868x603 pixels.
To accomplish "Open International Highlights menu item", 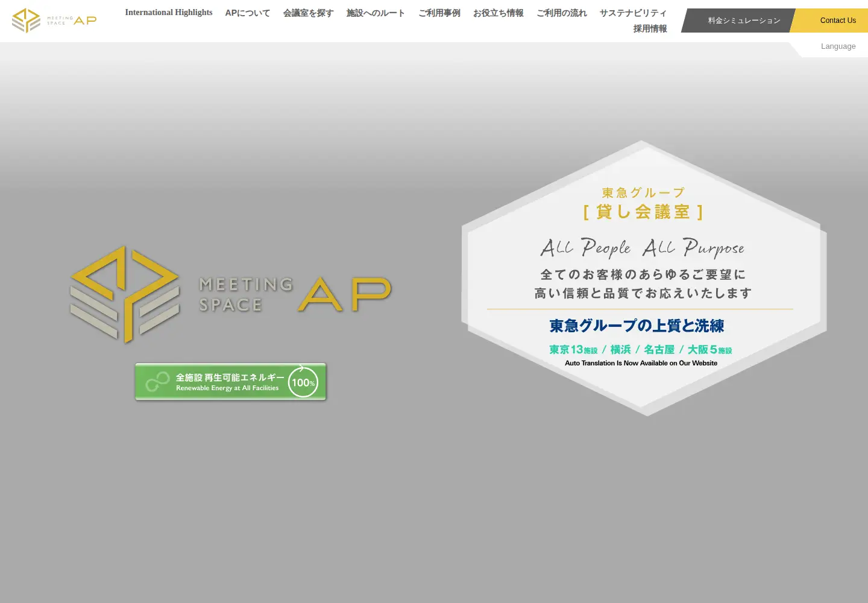I will click(x=169, y=13).
